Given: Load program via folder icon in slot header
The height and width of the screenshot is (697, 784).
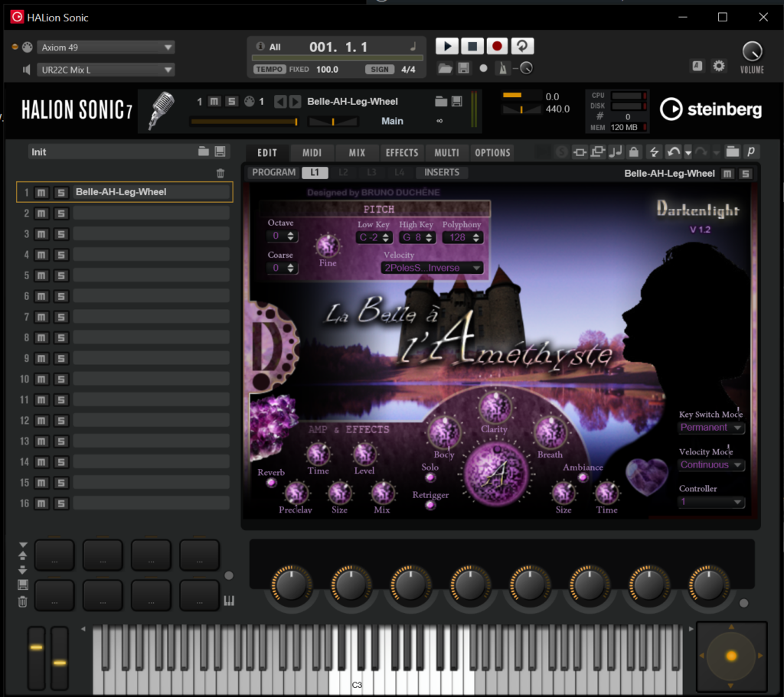Looking at the screenshot, I should 441,102.
